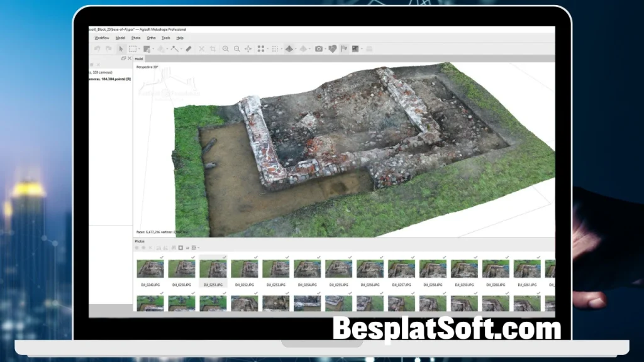Open the selection tool dropdown arrow

pyautogui.click(x=139, y=48)
